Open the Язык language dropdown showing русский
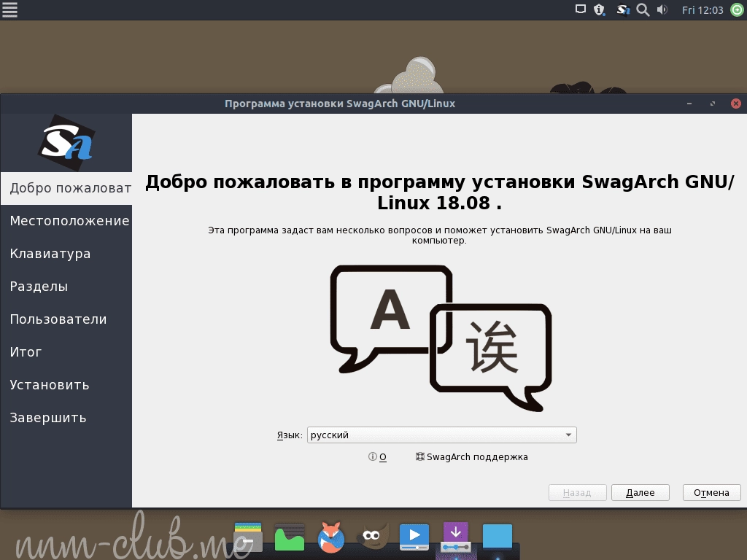The image size is (747, 560). click(x=441, y=435)
